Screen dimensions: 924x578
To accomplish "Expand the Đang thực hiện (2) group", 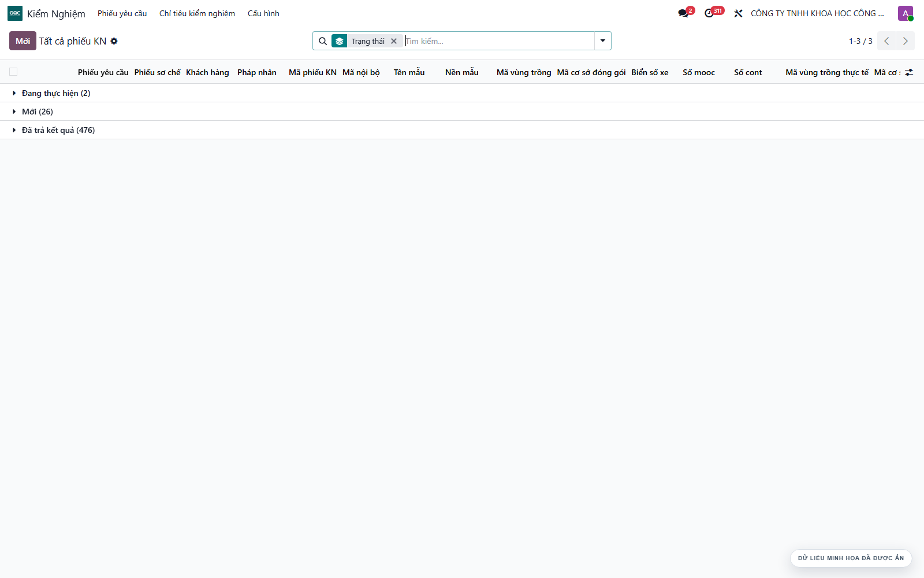I will coord(462,93).
